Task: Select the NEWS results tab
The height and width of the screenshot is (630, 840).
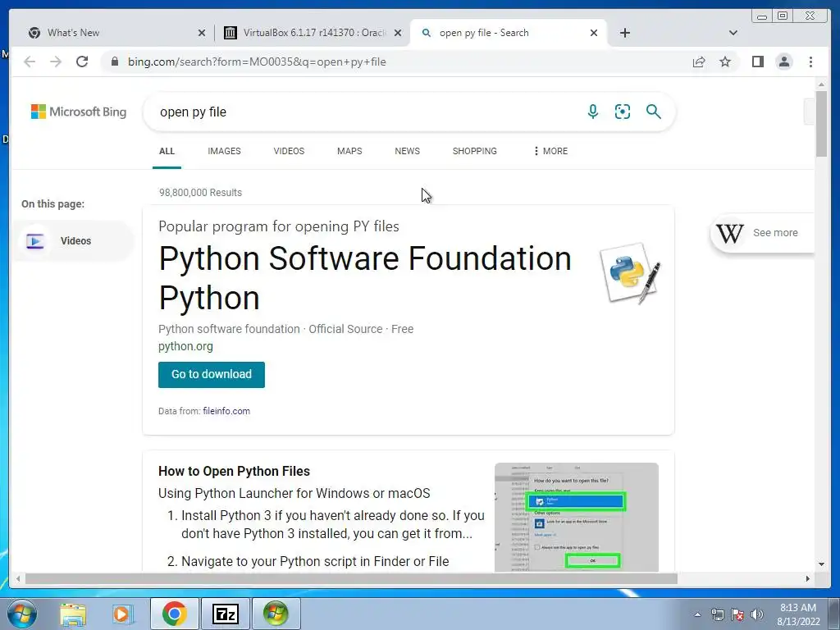Action: (x=407, y=151)
